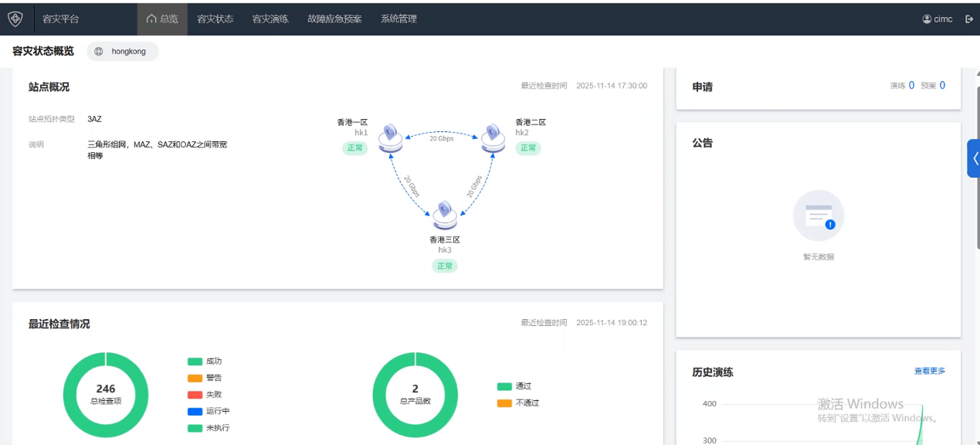Toggle the 不通过 legend entry
Screen dimensions: 980x445
(518, 403)
